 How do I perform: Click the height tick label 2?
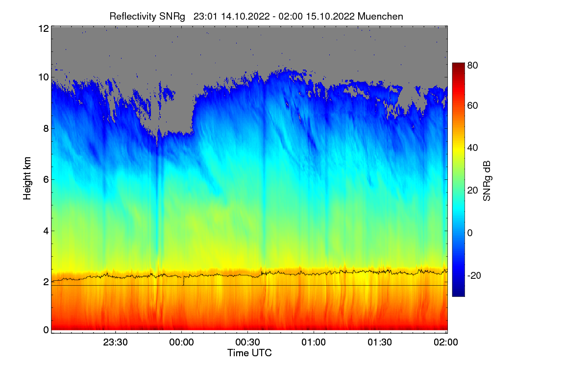pyautogui.click(x=46, y=282)
